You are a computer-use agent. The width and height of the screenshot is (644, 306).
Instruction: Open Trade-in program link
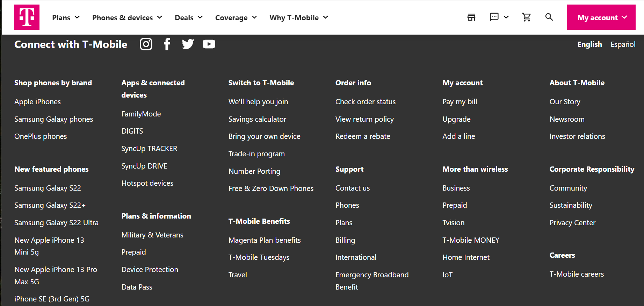point(256,154)
